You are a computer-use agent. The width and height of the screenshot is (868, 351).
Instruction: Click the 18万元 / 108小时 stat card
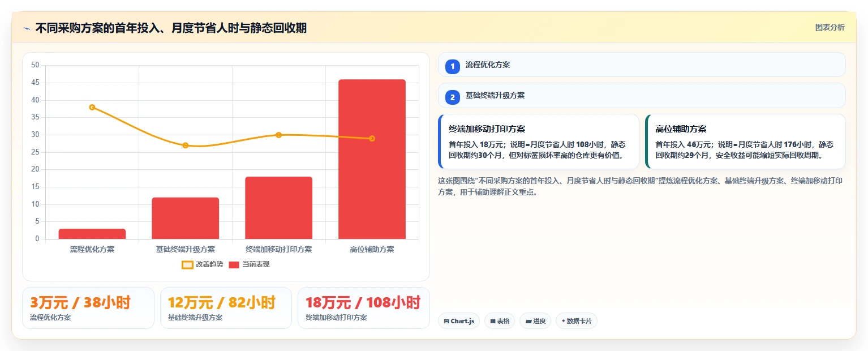(364, 308)
